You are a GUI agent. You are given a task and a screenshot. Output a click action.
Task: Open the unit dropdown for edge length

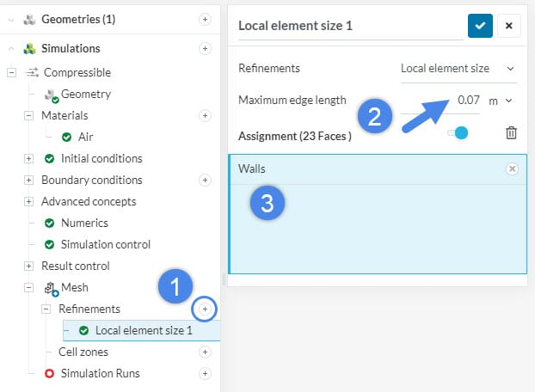pyautogui.click(x=508, y=101)
